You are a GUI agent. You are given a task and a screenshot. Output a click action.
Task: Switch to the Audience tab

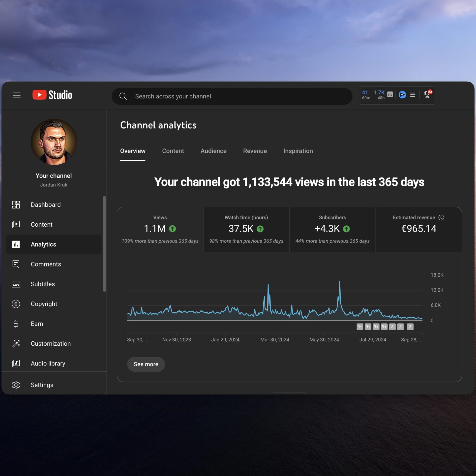[213, 151]
